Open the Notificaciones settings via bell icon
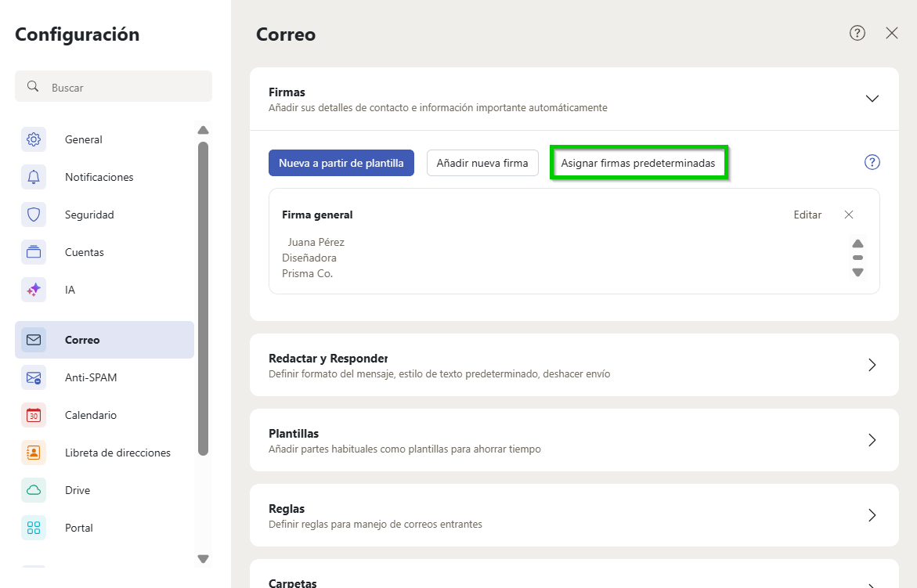917x588 pixels. pyautogui.click(x=33, y=176)
